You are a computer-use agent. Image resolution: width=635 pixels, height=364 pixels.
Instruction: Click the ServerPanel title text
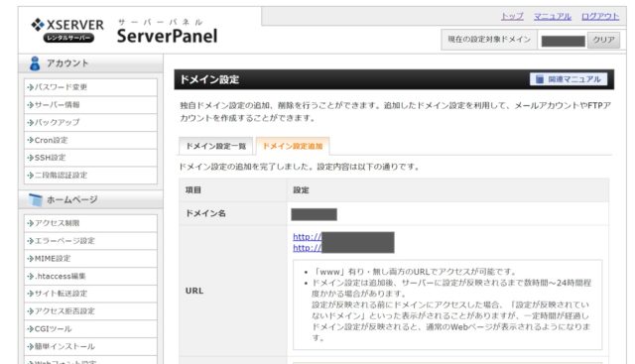tap(167, 36)
